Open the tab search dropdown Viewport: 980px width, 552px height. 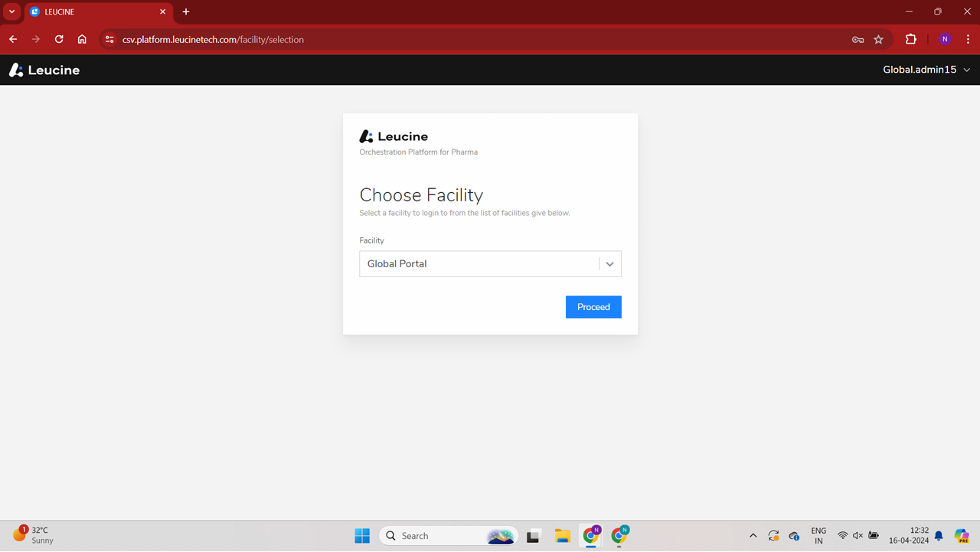pyautogui.click(x=11, y=12)
